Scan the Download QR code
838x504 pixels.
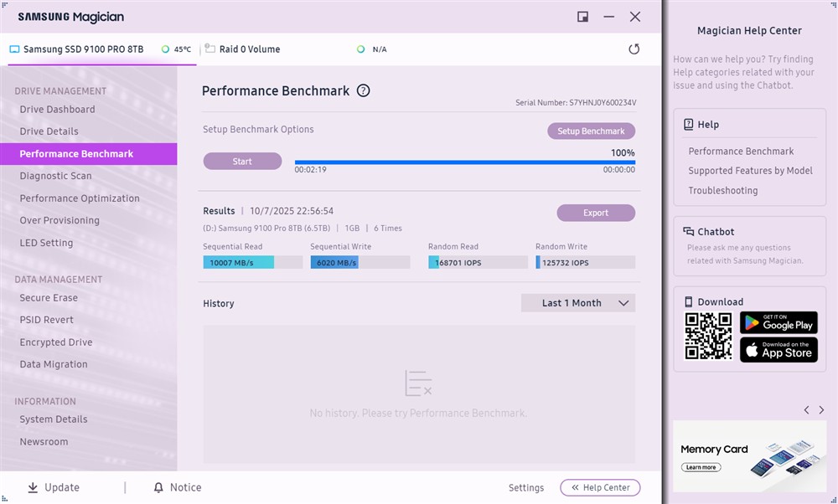pyautogui.click(x=708, y=336)
